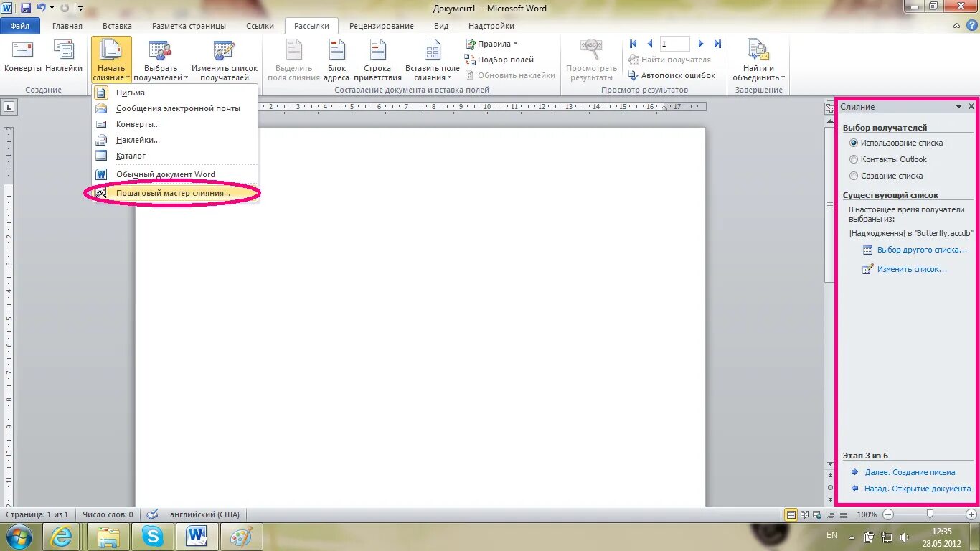Image resolution: width=980 pixels, height=551 pixels.
Task: Click the Windows Start button
Action: click(x=19, y=536)
